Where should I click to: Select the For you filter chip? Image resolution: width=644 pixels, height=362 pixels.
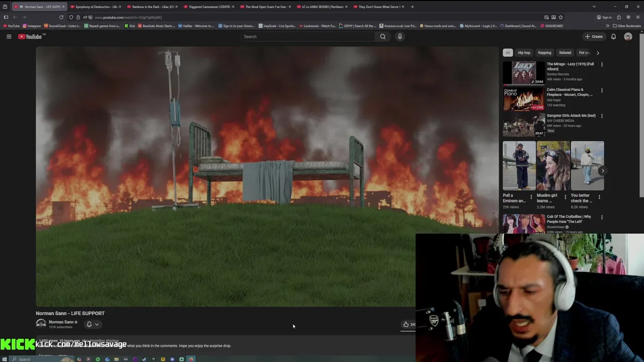tap(584, 53)
